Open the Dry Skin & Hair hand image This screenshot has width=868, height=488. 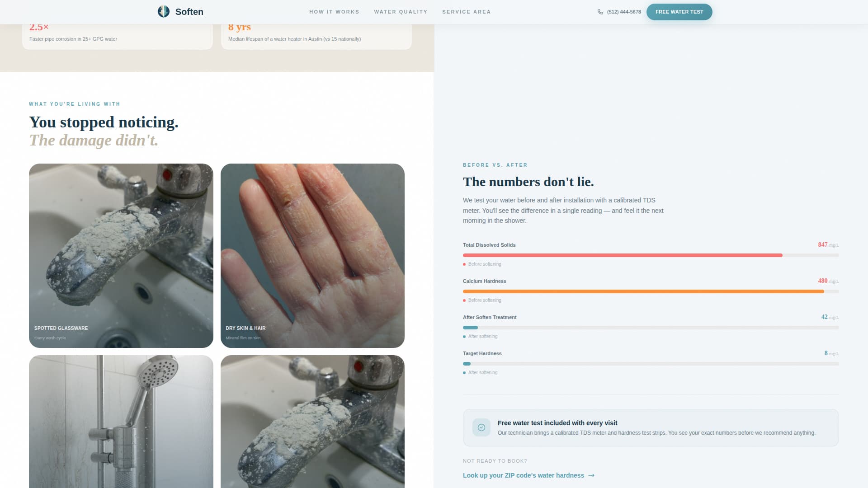[x=312, y=255]
